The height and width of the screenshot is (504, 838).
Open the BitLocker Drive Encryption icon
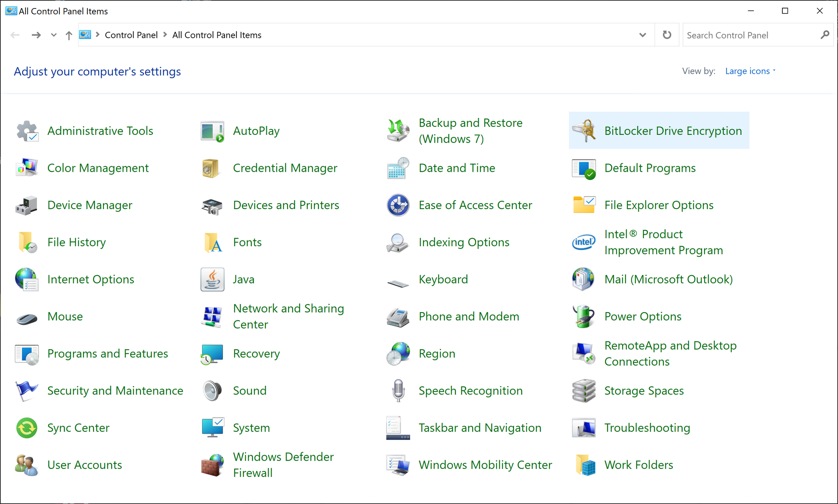click(584, 131)
